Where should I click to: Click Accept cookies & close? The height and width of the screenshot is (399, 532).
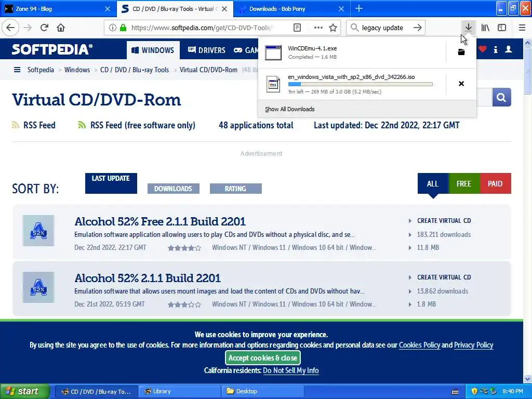click(x=262, y=357)
